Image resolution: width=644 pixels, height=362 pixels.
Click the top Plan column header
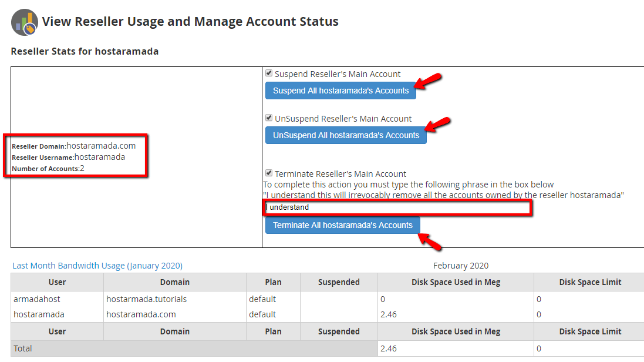tap(273, 282)
